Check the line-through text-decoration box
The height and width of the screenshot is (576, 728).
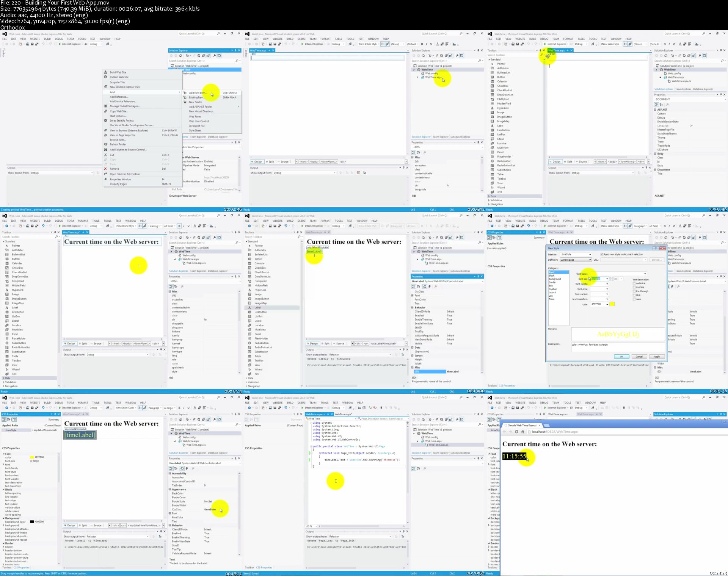[x=634, y=291]
